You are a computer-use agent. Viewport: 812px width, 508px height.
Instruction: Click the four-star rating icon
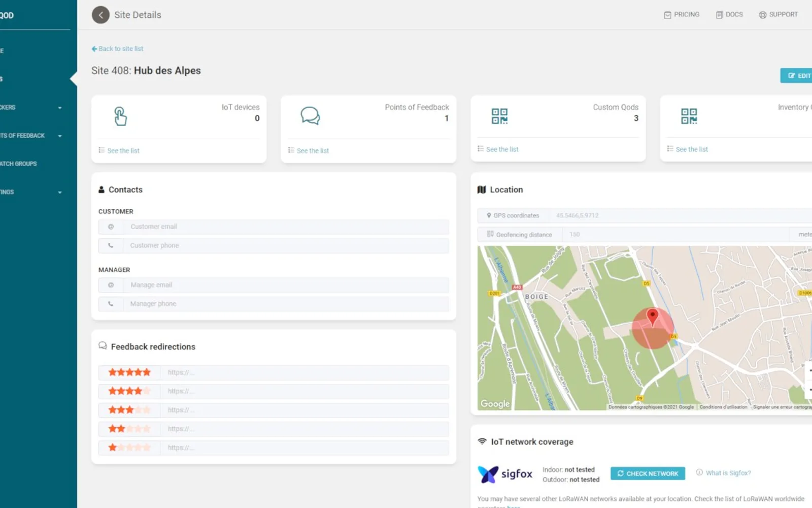129,391
